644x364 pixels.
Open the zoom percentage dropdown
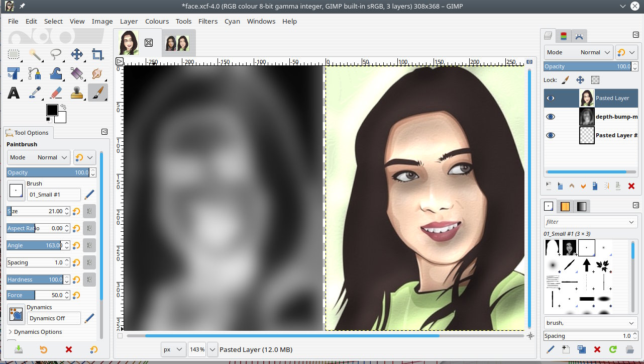[x=212, y=349]
